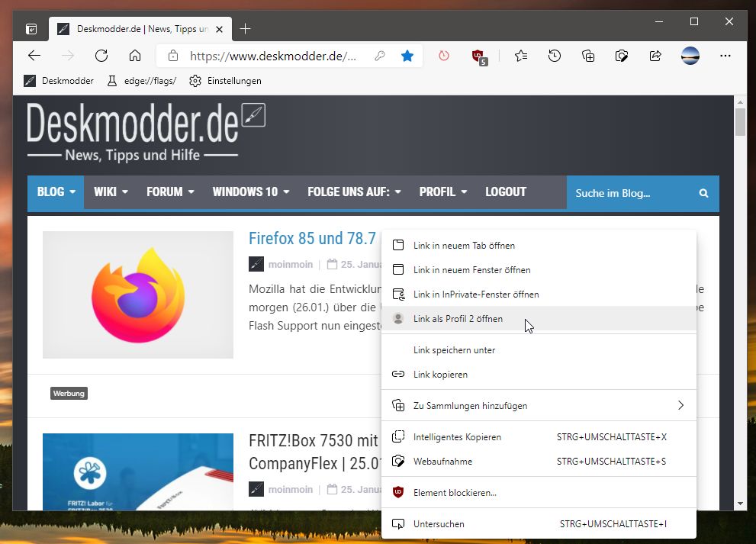The width and height of the screenshot is (756, 544).
Task: Choose Link in neuem Tab öffnen
Action: coord(539,246)
